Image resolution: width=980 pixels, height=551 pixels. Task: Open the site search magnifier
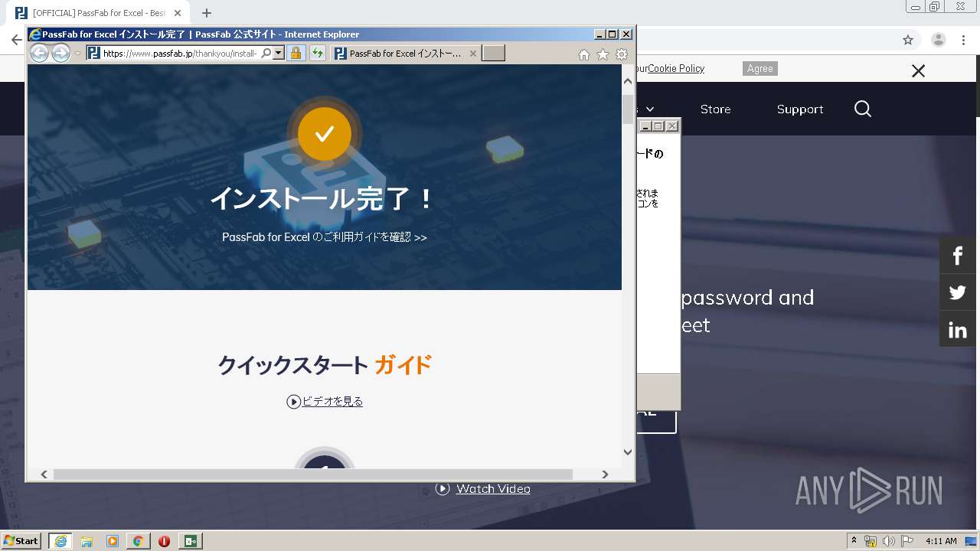click(x=863, y=109)
